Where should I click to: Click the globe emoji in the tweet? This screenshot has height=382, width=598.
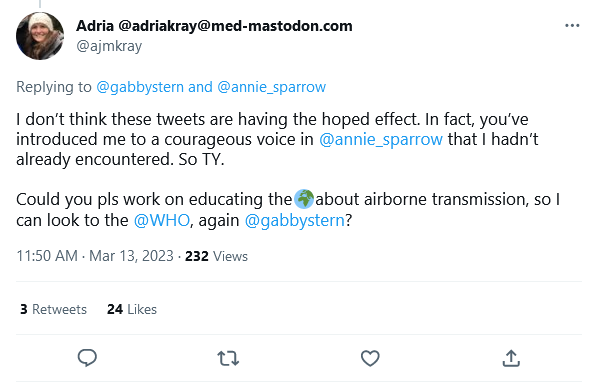tap(304, 199)
